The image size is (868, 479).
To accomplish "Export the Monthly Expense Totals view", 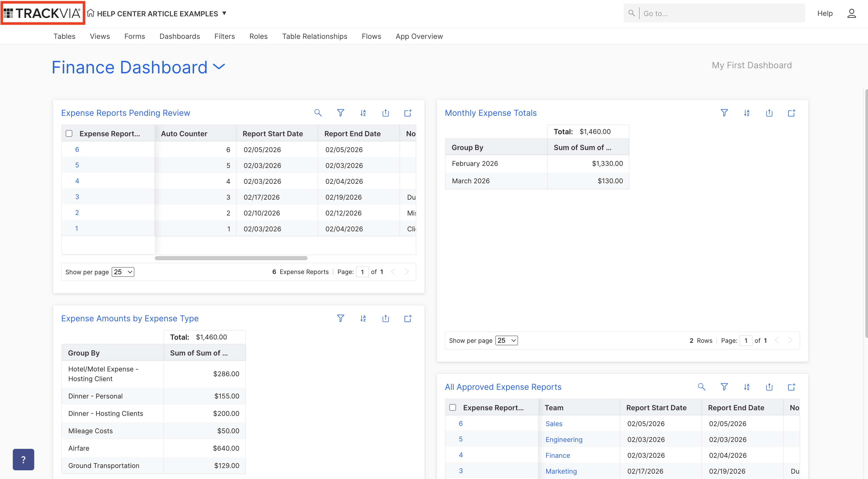I will click(x=769, y=113).
